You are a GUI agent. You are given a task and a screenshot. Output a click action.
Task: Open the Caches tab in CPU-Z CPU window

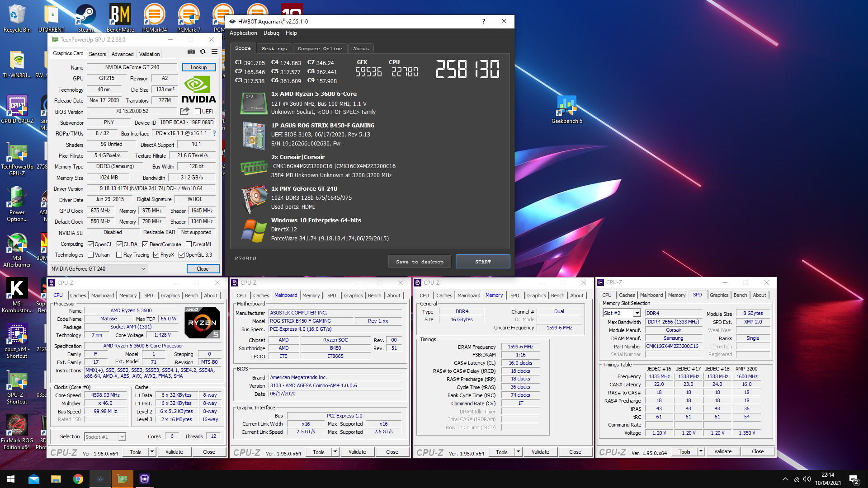78,296
